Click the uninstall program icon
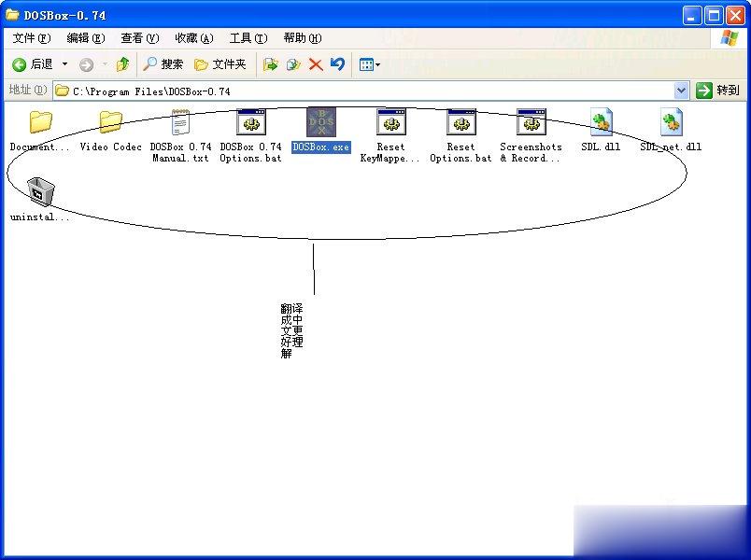 tap(40, 192)
